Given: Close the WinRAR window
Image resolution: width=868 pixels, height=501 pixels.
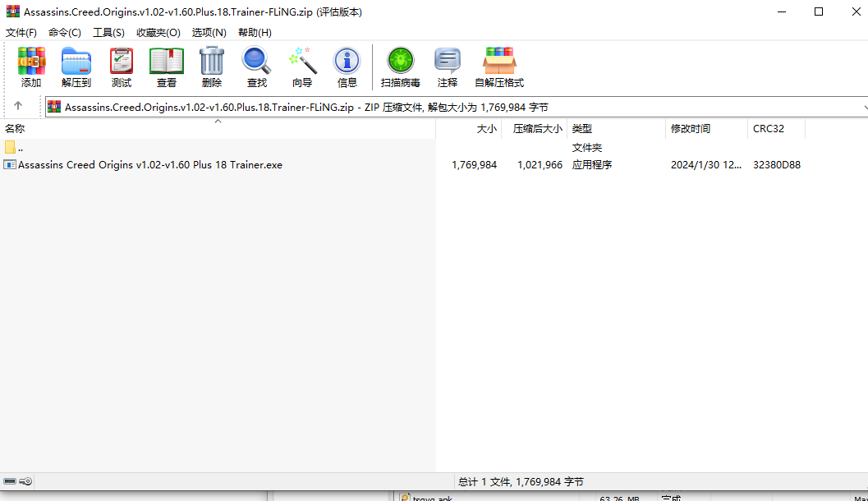Looking at the screenshot, I should coord(856,11).
